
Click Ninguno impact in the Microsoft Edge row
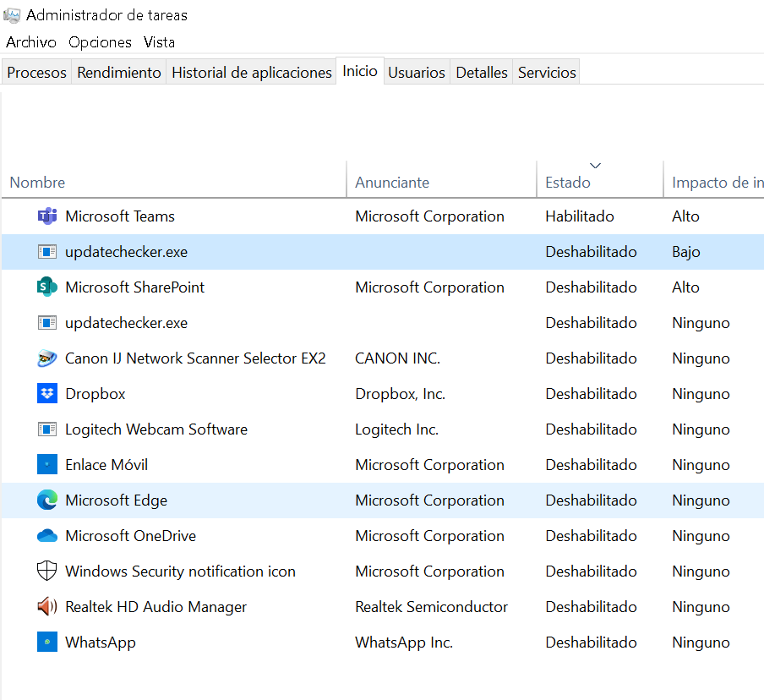[701, 500]
